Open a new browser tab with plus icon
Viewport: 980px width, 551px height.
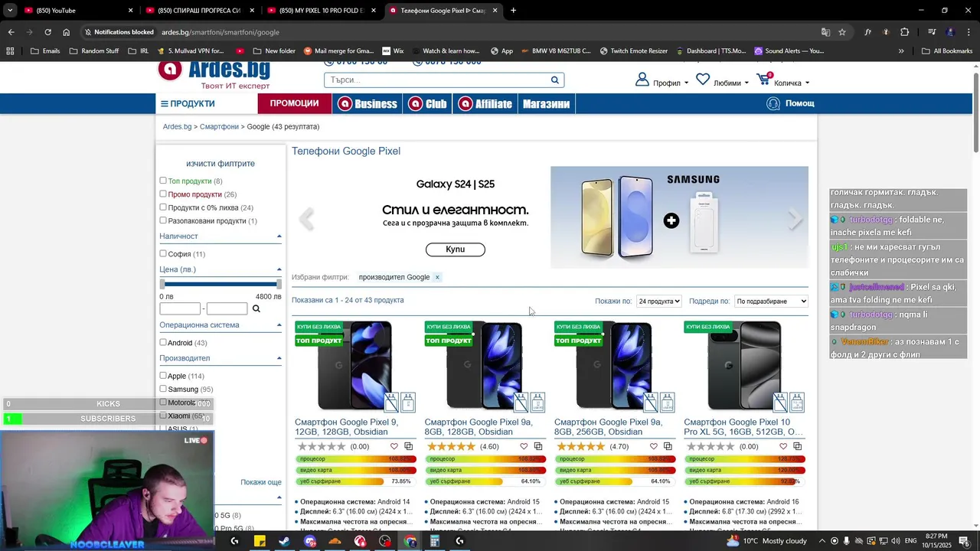pyautogui.click(x=513, y=11)
